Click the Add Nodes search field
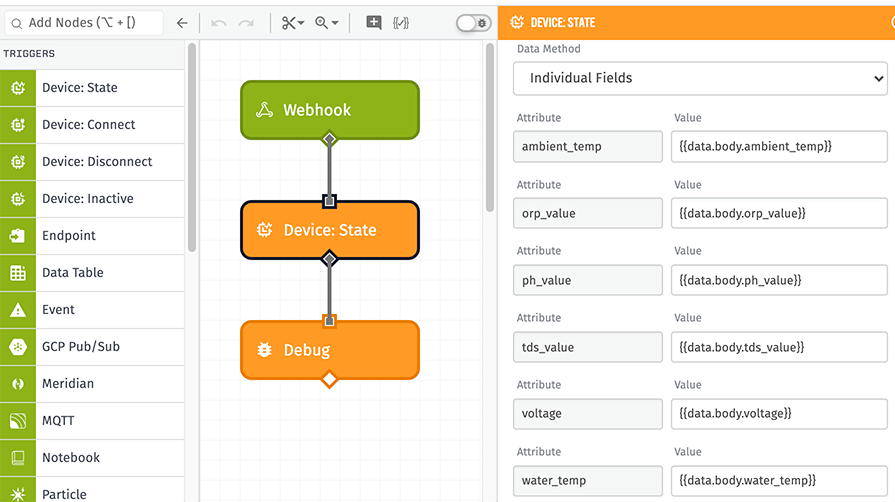Viewport: 895px width, 502px height. pyautogui.click(x=85, y=23)
